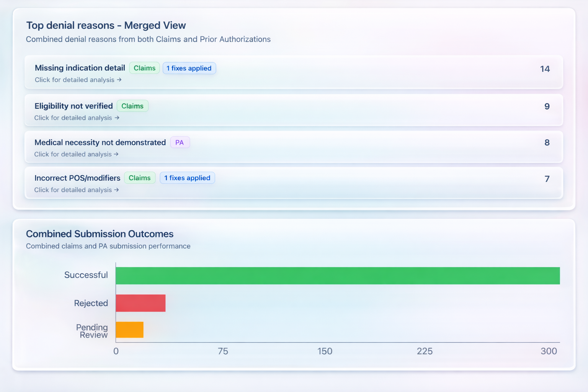Select the Missing indication detail card

point(294,72)
